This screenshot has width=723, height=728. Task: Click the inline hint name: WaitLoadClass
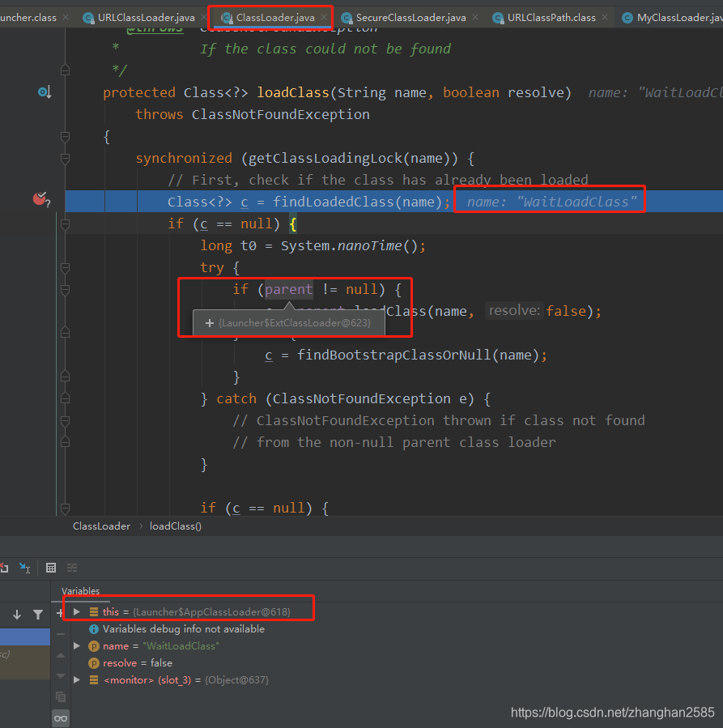tap(549, 200)
